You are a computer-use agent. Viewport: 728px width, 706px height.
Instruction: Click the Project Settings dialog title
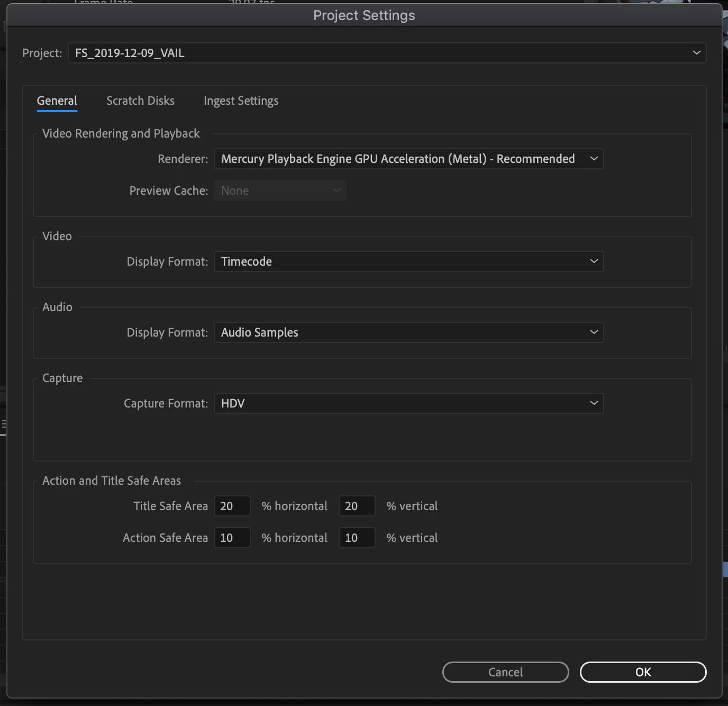coord(364,15)
